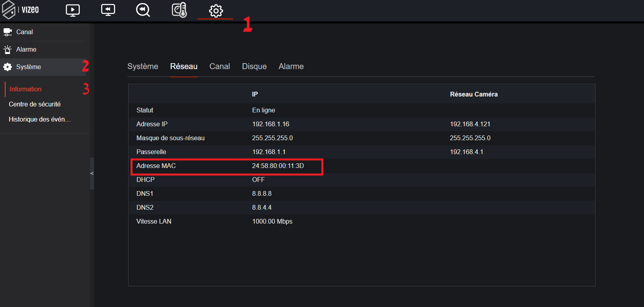Click the rewind search magnifier icon
This screenshot has height=307, width=644.
click(x=143, y=10)
